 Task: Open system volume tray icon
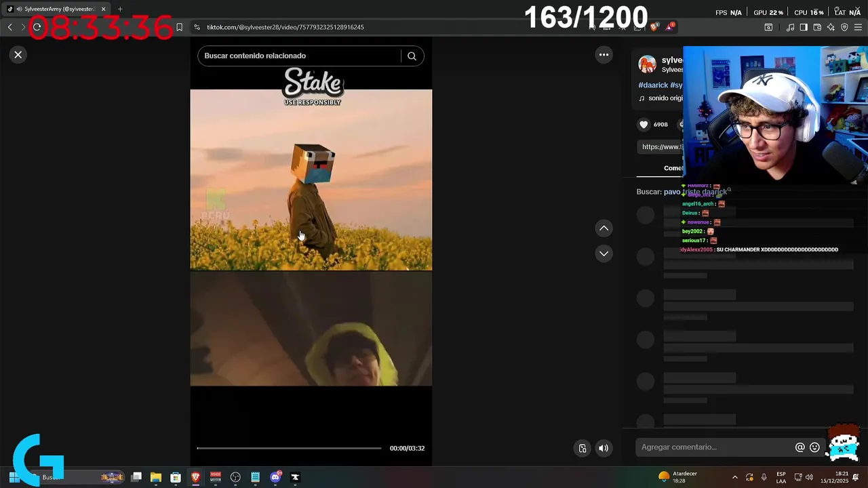pos(810,477)
